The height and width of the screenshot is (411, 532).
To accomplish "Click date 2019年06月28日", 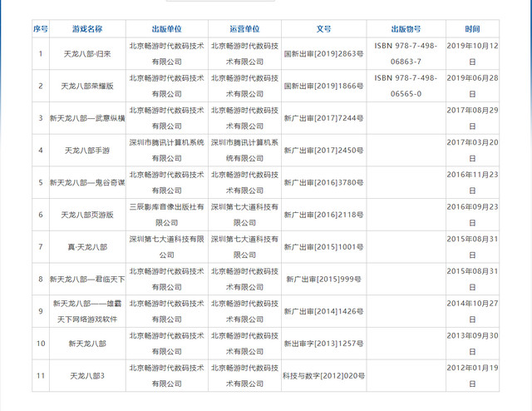I will coord(472,86).
